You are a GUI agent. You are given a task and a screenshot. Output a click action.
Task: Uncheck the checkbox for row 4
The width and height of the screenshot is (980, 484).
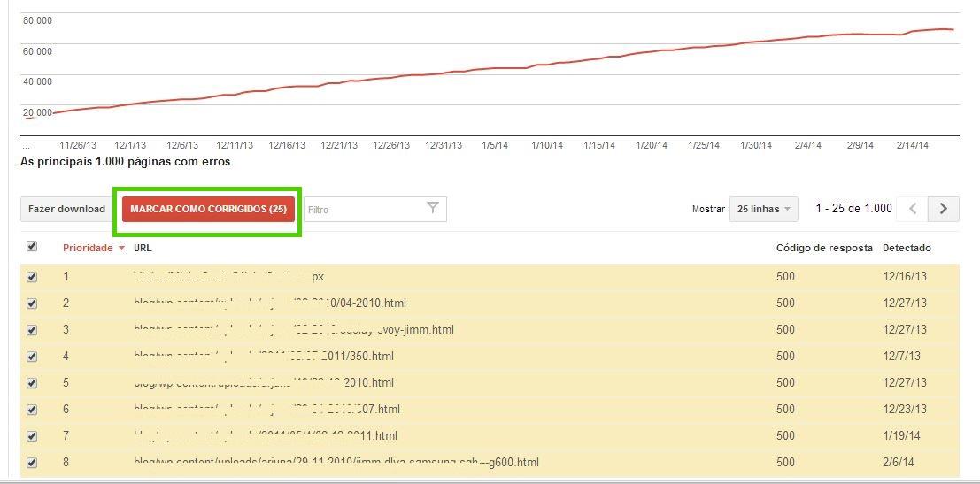[x=32, y=357]
